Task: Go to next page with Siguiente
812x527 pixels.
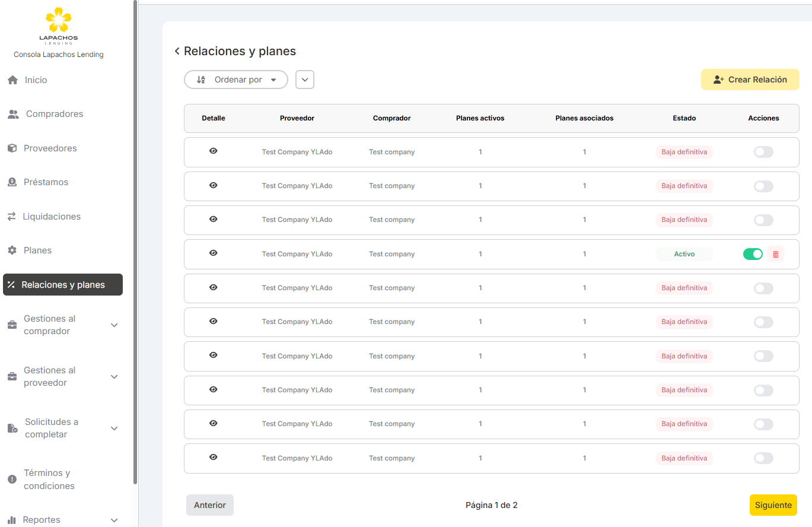Action: tap(773, 505)
